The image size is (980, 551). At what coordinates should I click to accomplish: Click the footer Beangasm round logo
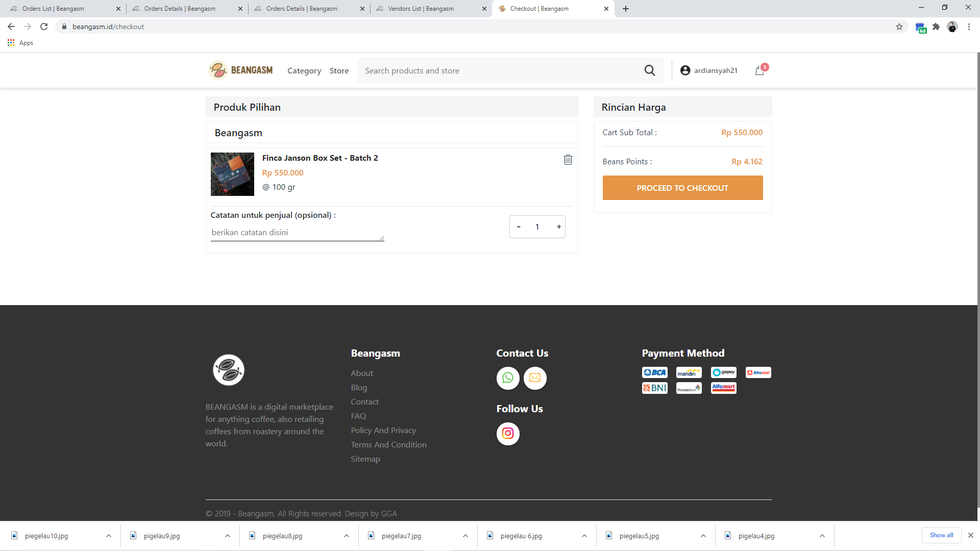pyautogui.click(x=229, y=370)
